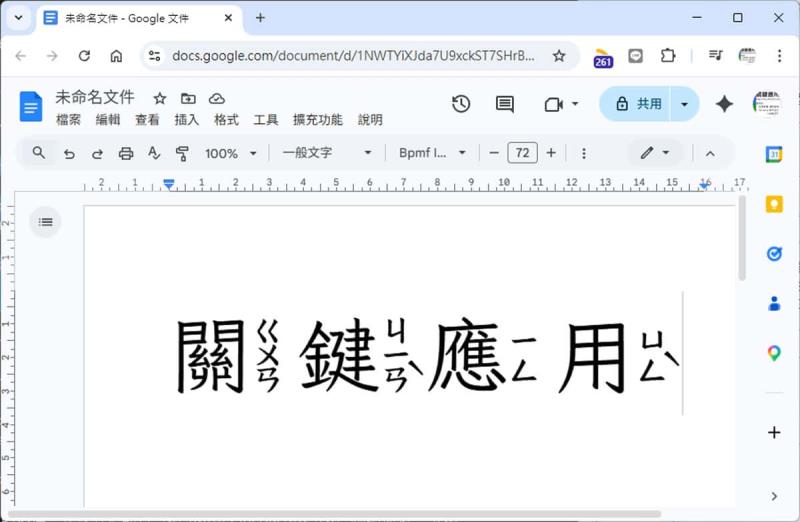Open media control icon in Chrome

click(715, 56)
